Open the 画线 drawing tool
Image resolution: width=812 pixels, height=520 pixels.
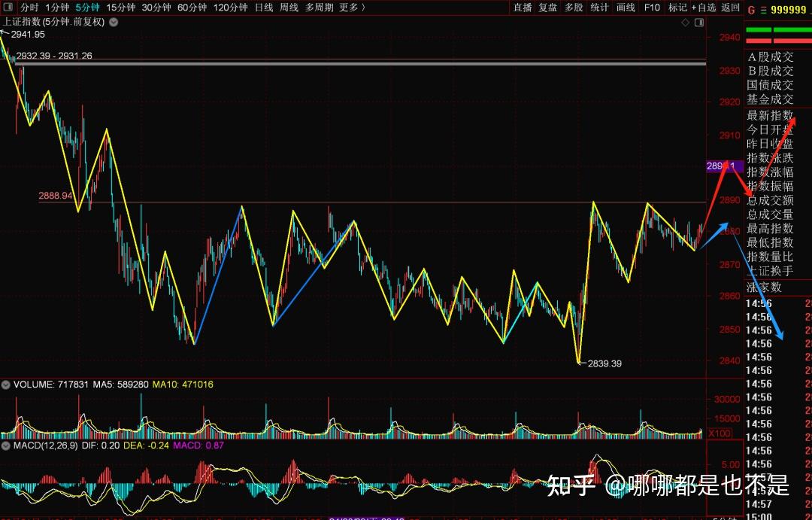coord(624,7)
